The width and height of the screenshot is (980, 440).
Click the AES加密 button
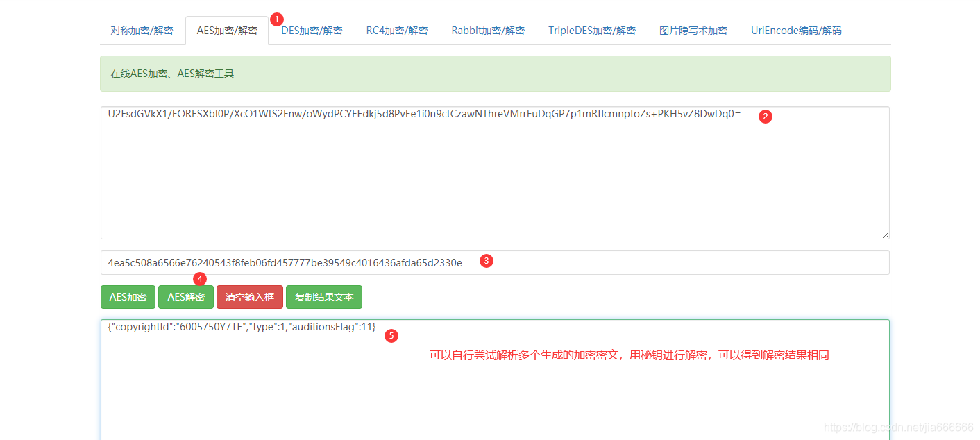click(x=128, y=297)
